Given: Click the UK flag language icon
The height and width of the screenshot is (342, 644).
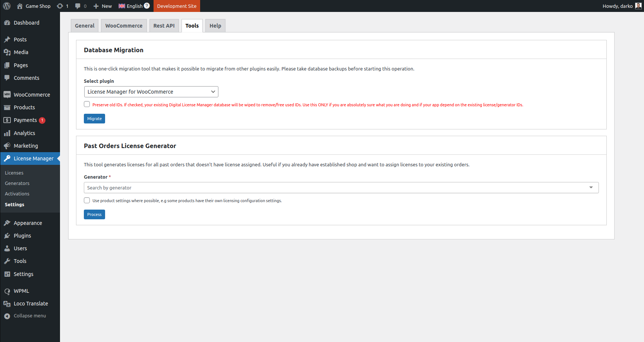Looking at the screenshot, I should pyautogui.click(x=122, y=6).
